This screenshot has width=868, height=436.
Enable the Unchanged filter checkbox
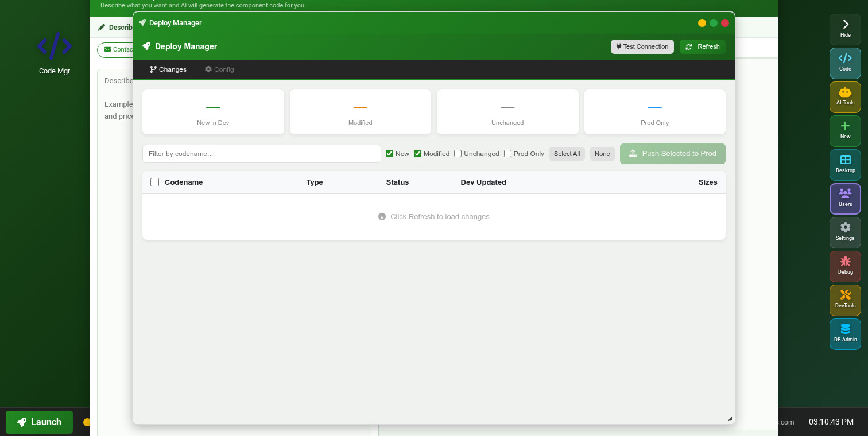[458, 153]
